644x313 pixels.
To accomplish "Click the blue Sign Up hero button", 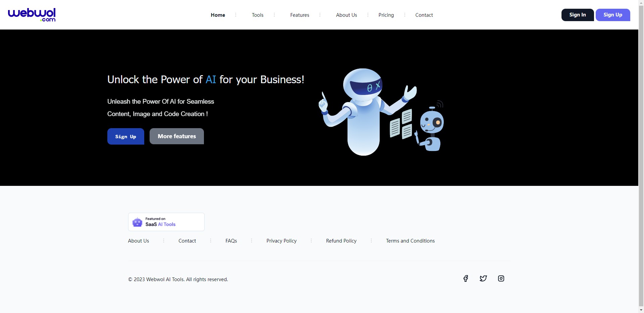I will (126, 136).
